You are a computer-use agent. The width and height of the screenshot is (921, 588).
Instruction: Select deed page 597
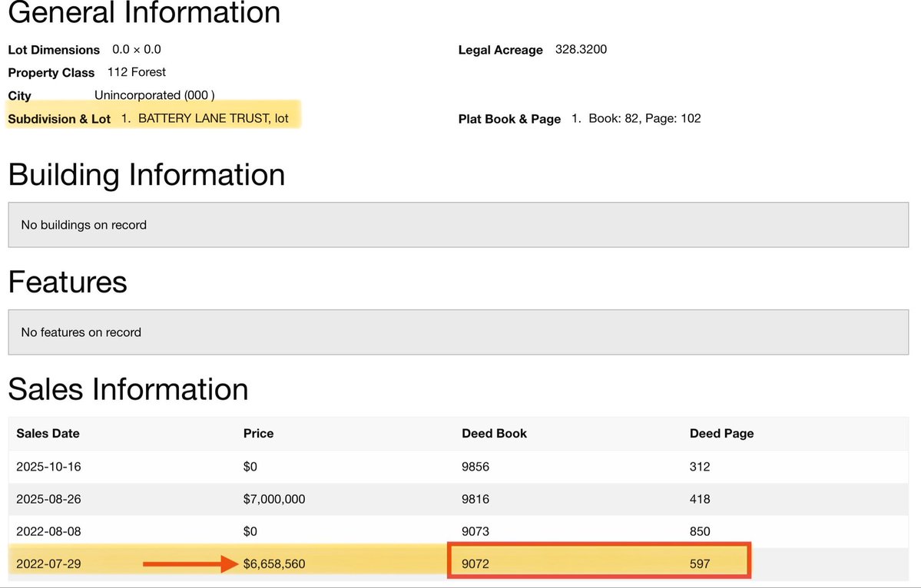(x=700, y=563)
